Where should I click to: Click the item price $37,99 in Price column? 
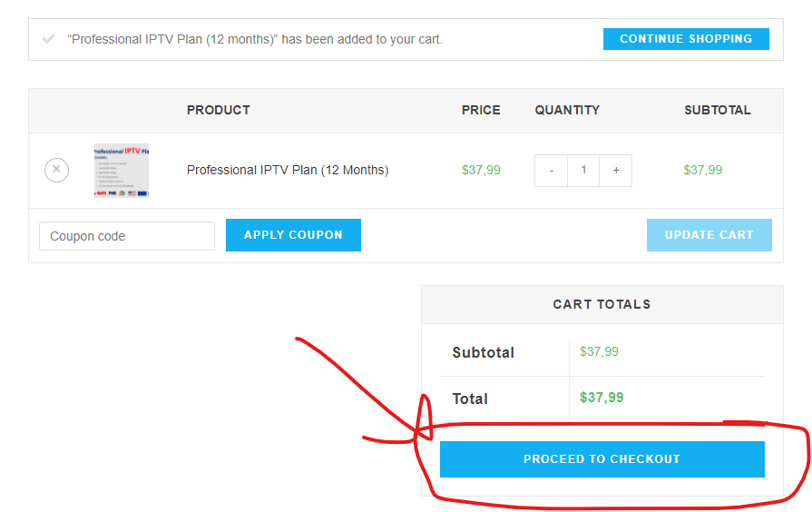click(481, 170)
